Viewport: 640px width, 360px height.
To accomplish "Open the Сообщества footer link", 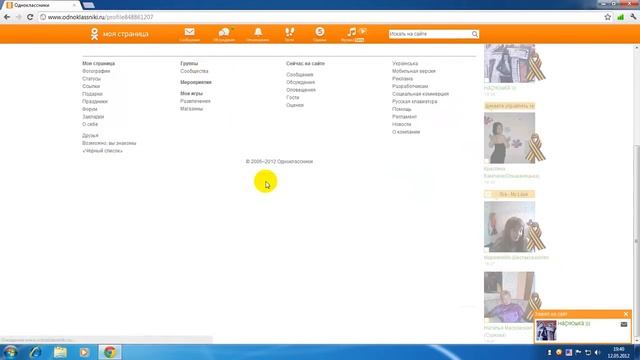I will tap(194, 71).
